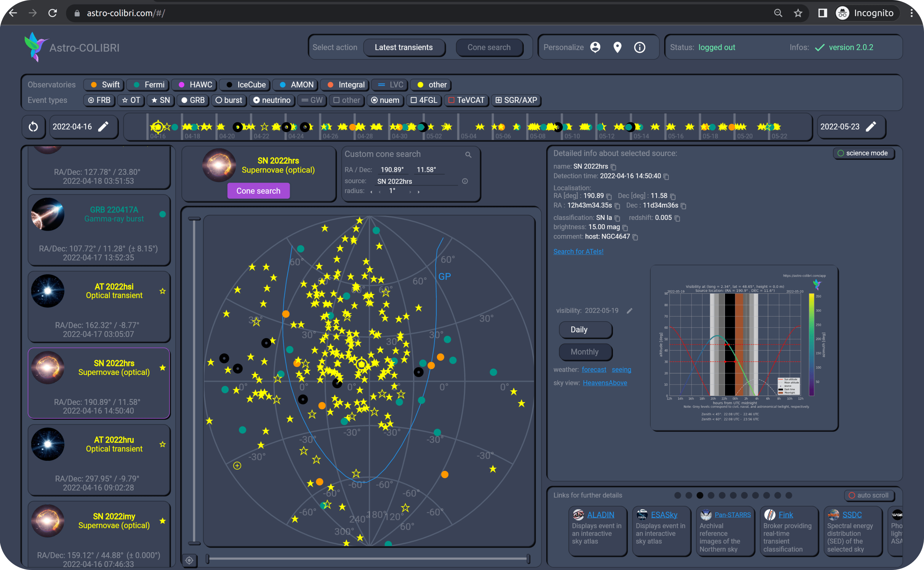924x570 pixels.
Task: Open the info circle icon
Action: coord(640,47)
